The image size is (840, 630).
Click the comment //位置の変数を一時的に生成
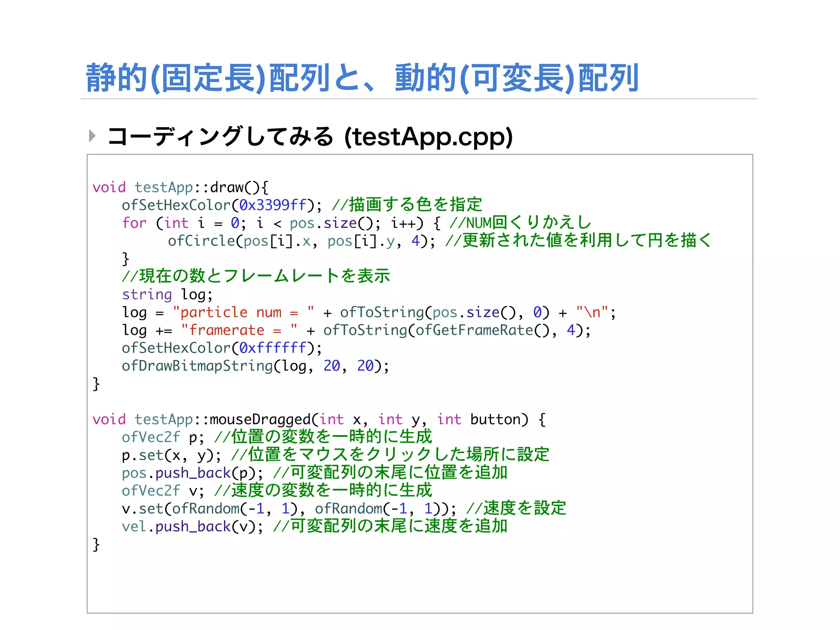(x=323, y=437)
